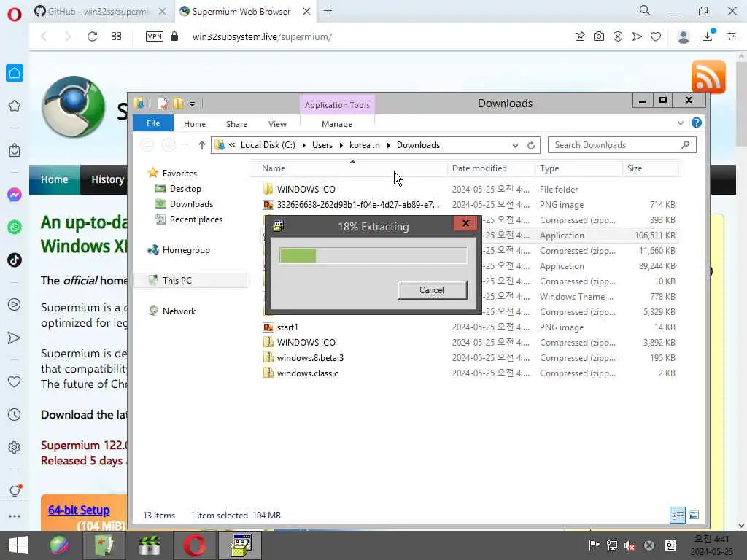The image size is (747, 560).
Task: Open Opera player sidebar icon
Action: [15, 305]
